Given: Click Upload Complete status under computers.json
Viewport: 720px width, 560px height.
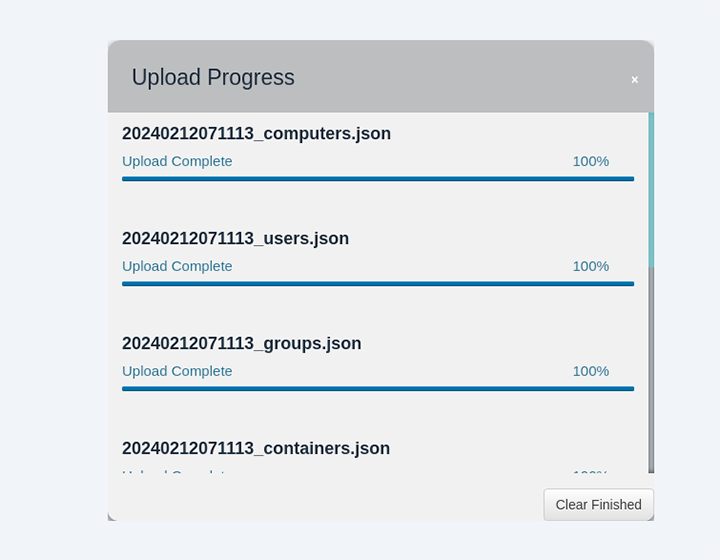Looking at the screenshot, I should click(177, 162).
